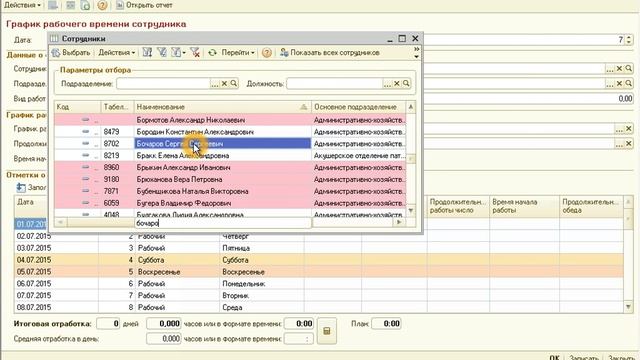
Task: Click the Должность filter input field
Action: 334,84
